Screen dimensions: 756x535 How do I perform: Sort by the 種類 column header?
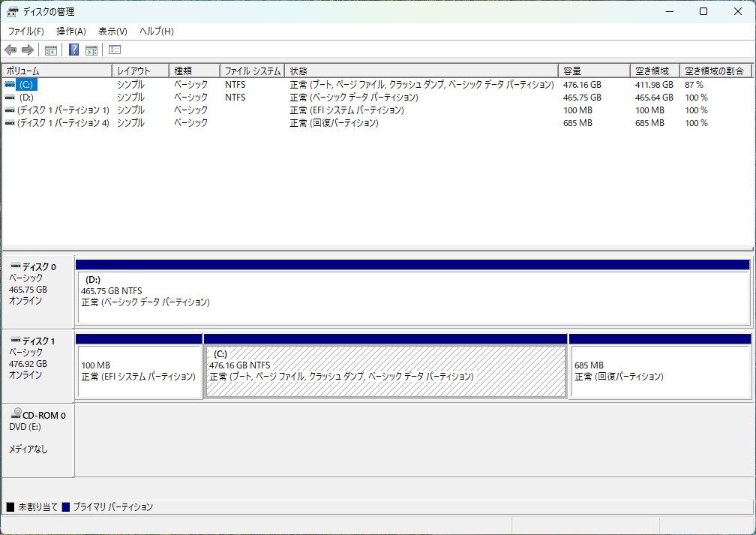(x=194, y=71)
